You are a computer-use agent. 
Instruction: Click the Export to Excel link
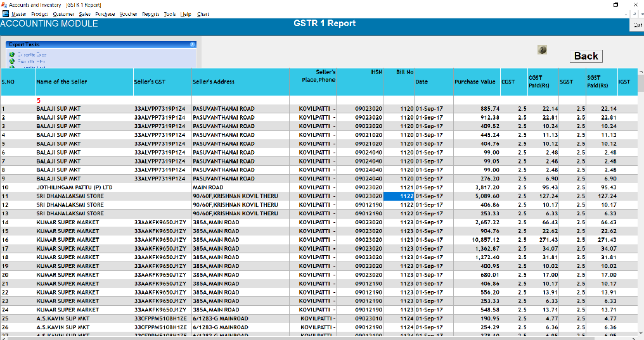coord(32,54)
